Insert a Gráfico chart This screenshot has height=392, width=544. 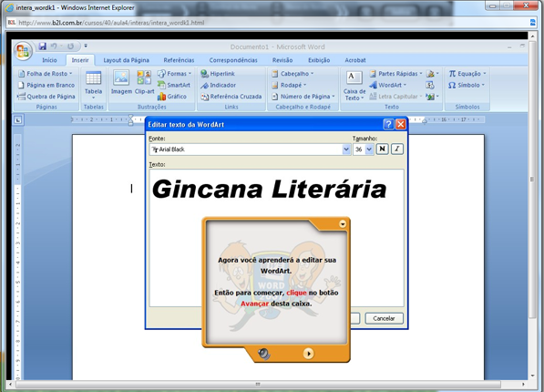(x=172, y=97)
